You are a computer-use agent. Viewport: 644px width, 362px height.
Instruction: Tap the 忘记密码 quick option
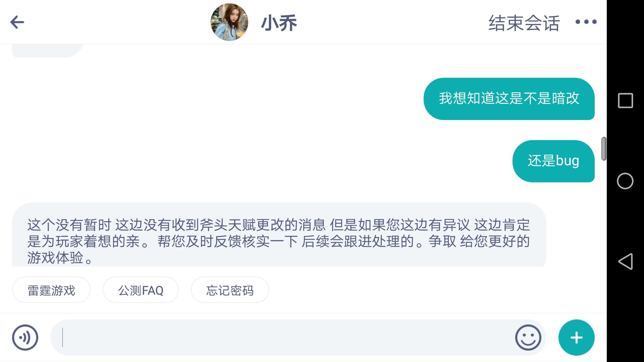tap(230, 290)
